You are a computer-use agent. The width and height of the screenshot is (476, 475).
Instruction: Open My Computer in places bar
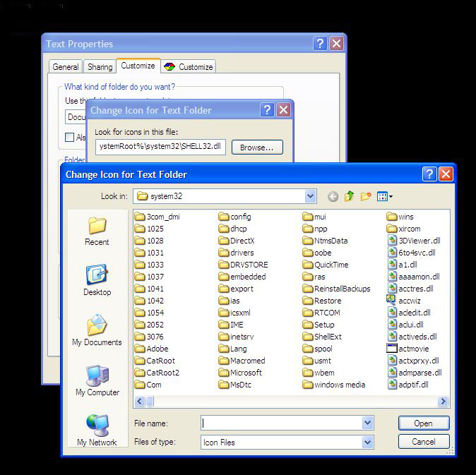tap(97, 380)
